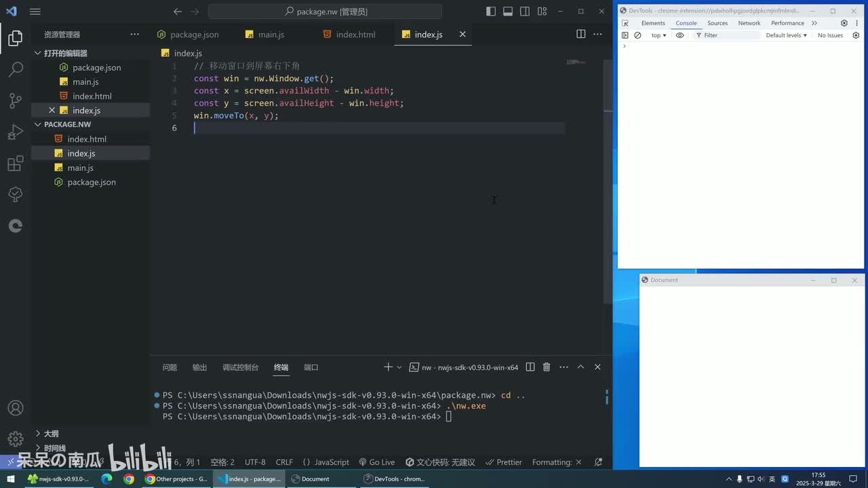Image resolution: width=868 pixels, height=488 pixels.
Task: Toggle DevTools live expression eye icon
Action: click(x=679, y=35)
